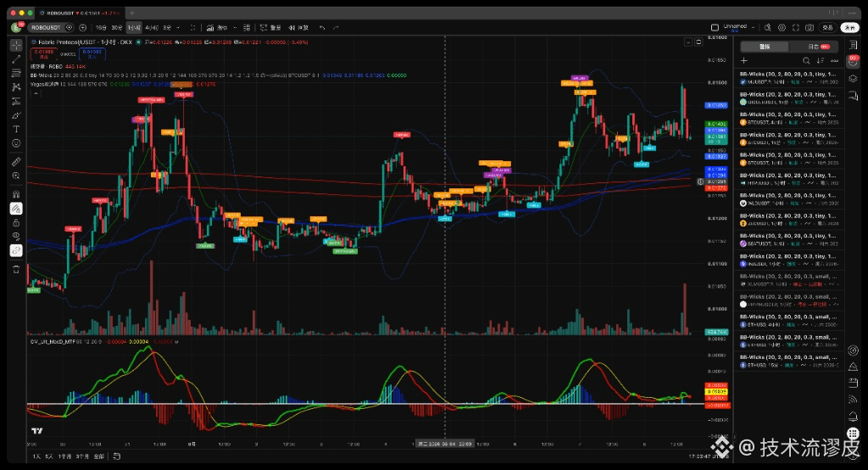Take a chart snapshot camera icon
This screenshot has height=470, width=868.
click(x=810, y=27)
